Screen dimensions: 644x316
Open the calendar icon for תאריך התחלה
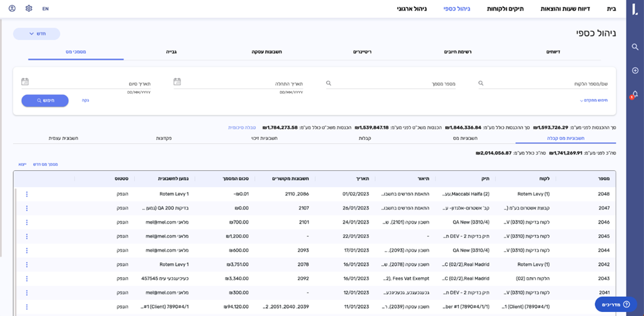pyautogui.click(x=177, y=82)
